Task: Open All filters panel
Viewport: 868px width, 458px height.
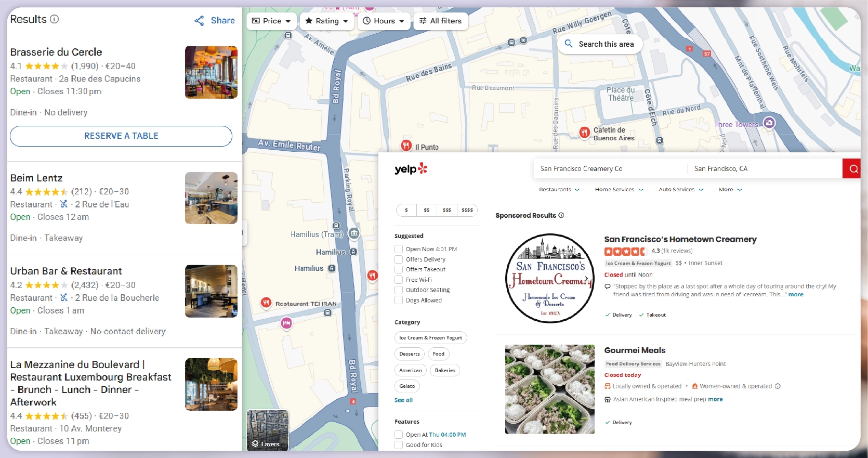Action: (x=441, y=21)
